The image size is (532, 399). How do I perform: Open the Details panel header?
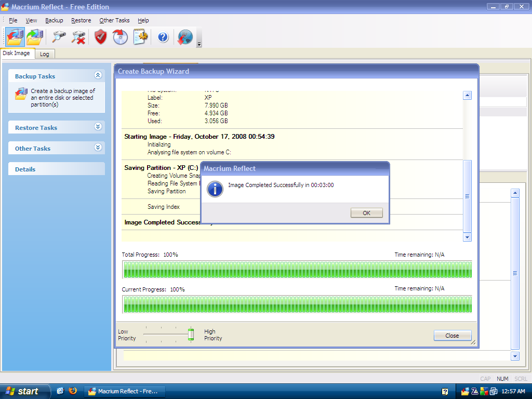(57, 169)
